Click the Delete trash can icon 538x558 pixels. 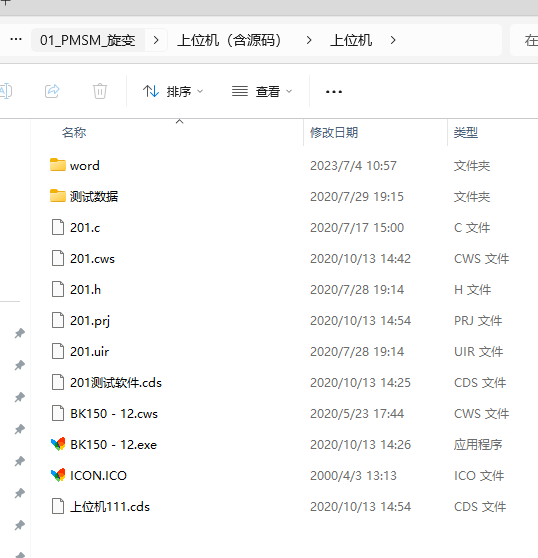tap(100, 91)
